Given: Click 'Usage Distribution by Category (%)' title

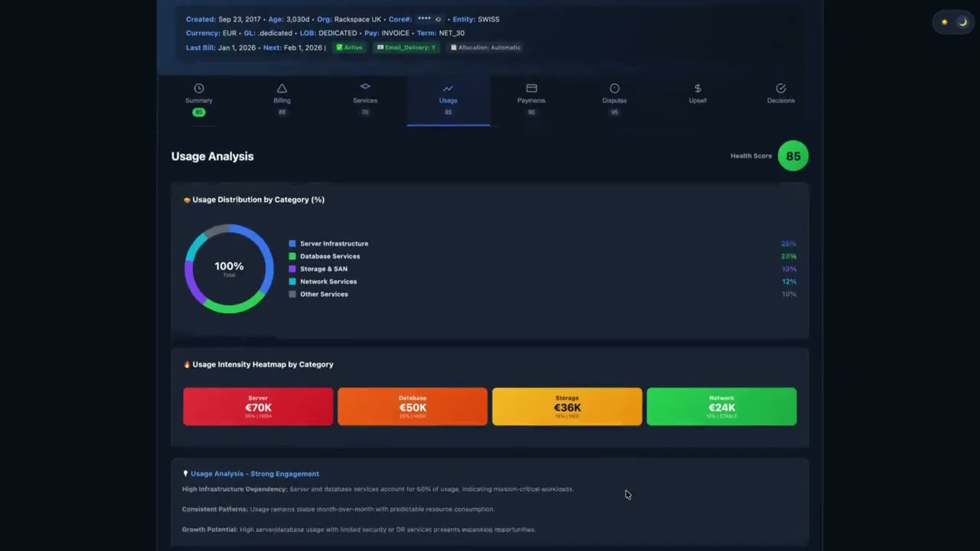Looking at the screenshot, I should [x=258, y=200].
